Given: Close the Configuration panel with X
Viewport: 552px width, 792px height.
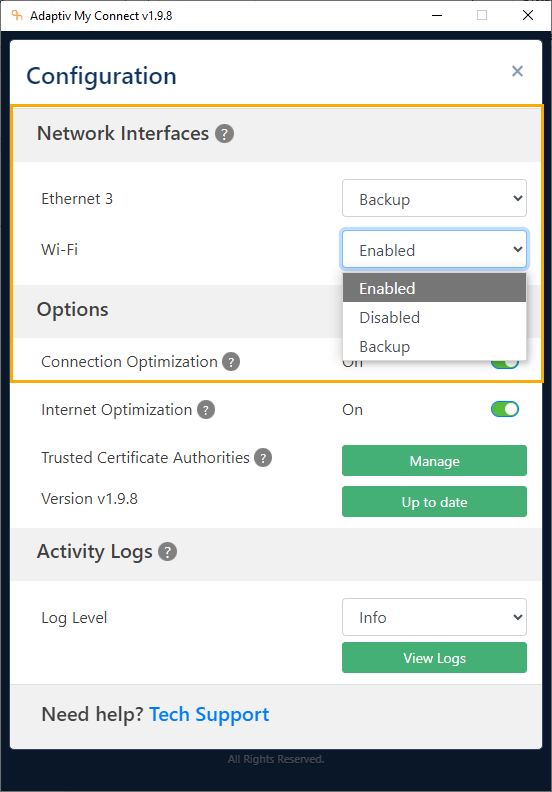Looking at the screenshot, I should coord(517,71).
